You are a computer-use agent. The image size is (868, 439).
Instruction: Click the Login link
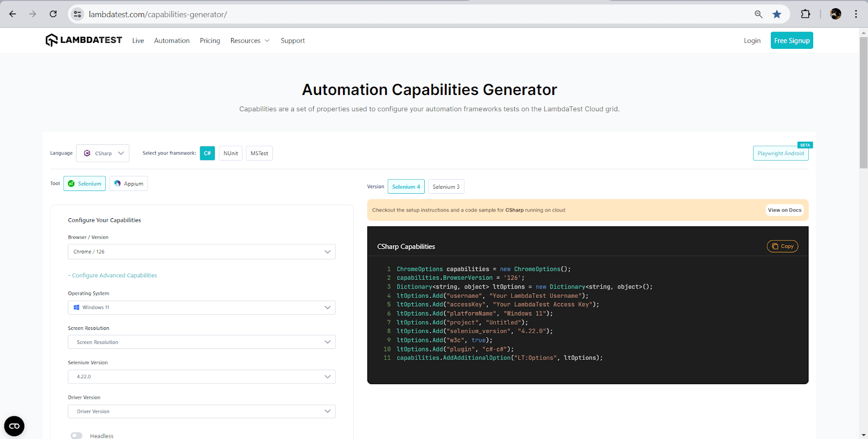[752, 41]
